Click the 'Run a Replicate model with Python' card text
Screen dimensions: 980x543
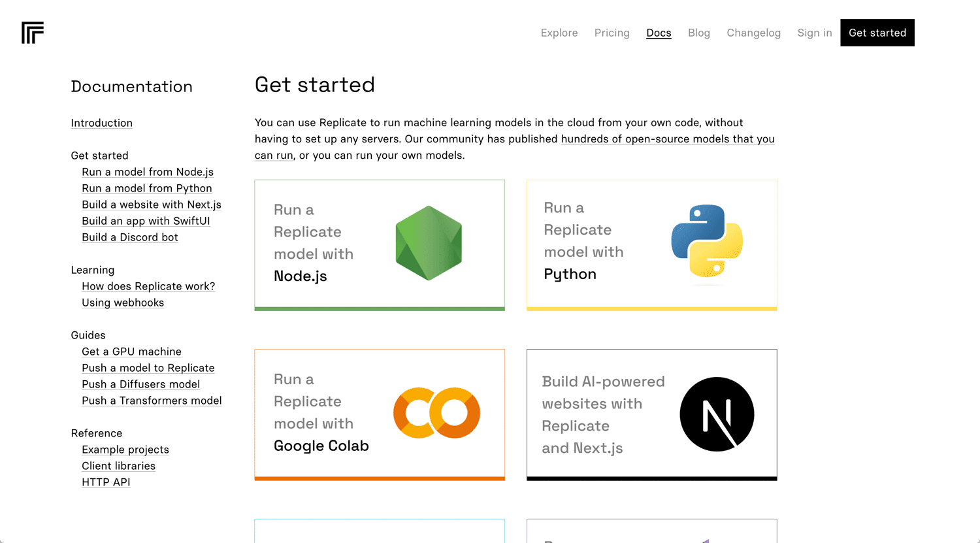click(583, 240)
